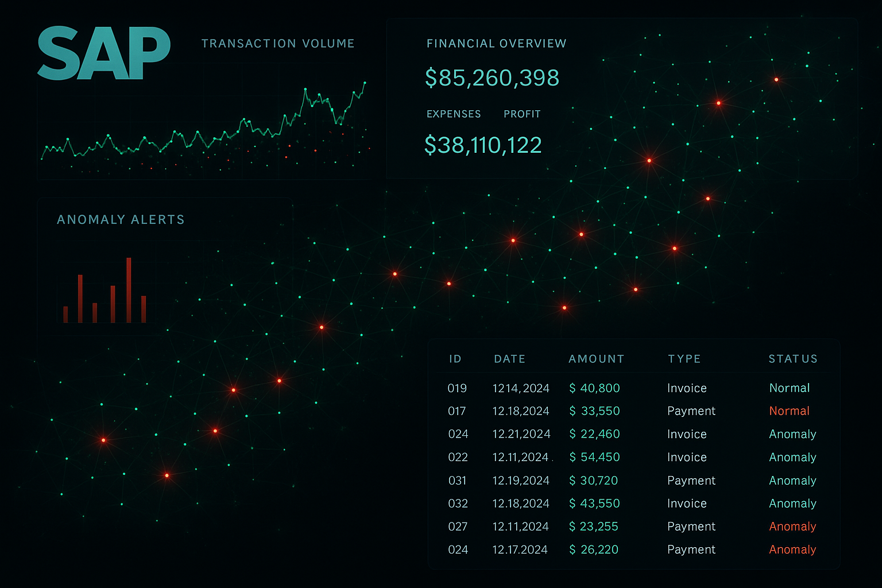Click the $23,255 amount
This screenshot has width=882, height=588.
point(593,527)
